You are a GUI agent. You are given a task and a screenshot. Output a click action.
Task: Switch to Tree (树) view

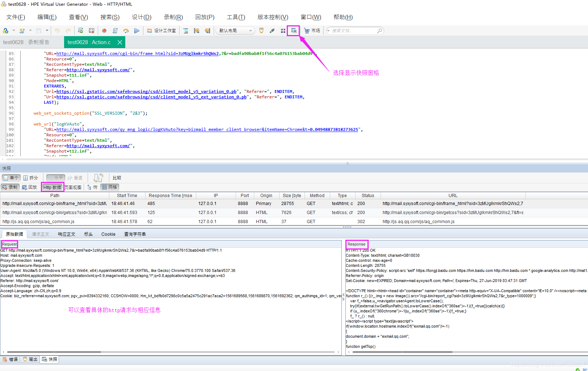[92, 187]
